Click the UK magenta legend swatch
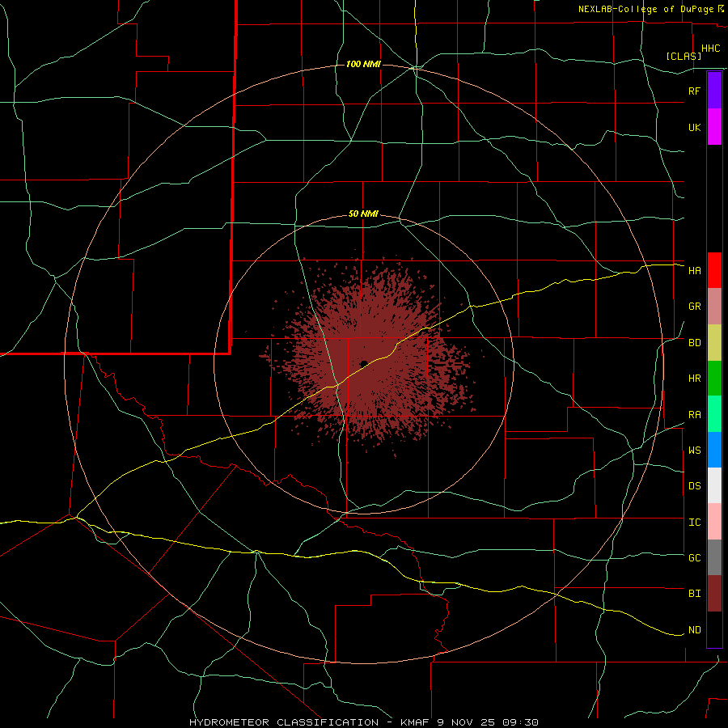728x728 pixels. 714,127
